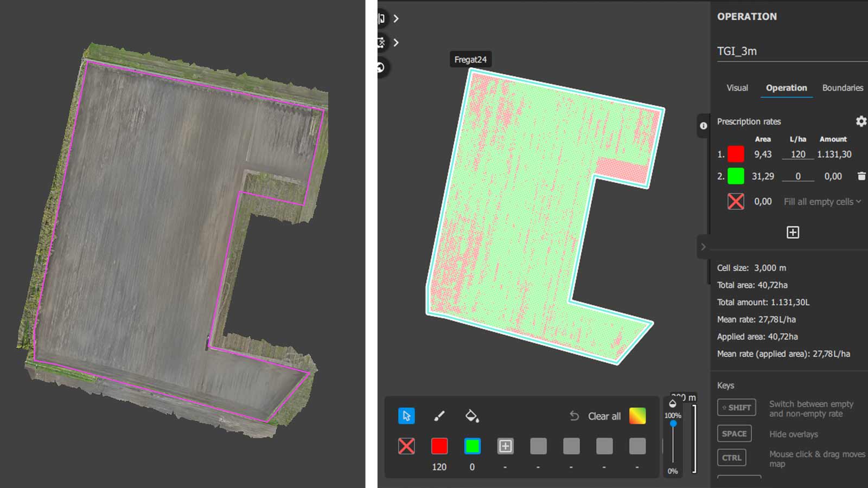868x488 pixels.
Task: Click the layers panel icon top left
Action: click(381, 18)
